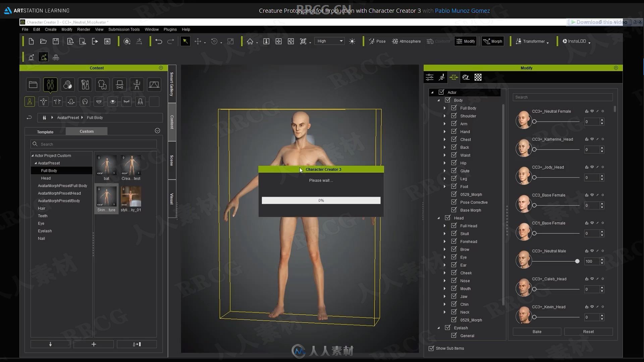The width and height of the screenshot is (644, 362).
Task: Click the Undo arrow in toolbar
Action: tap(159, 41)
